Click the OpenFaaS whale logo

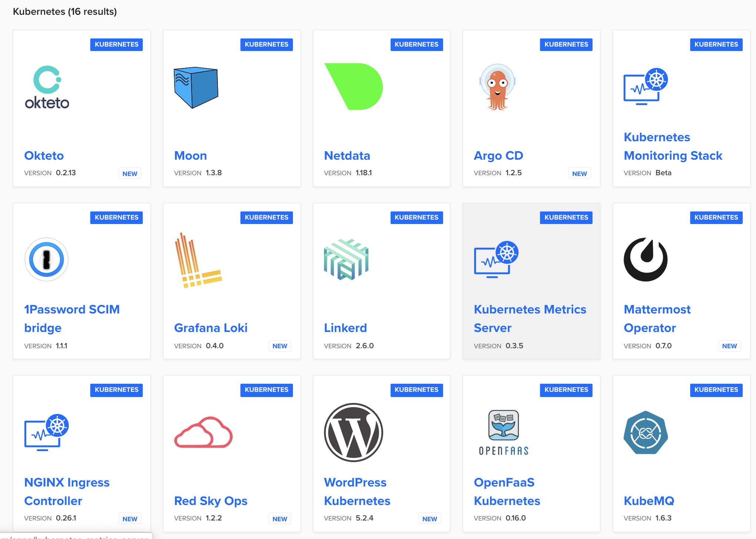click(x=504, y=433)
